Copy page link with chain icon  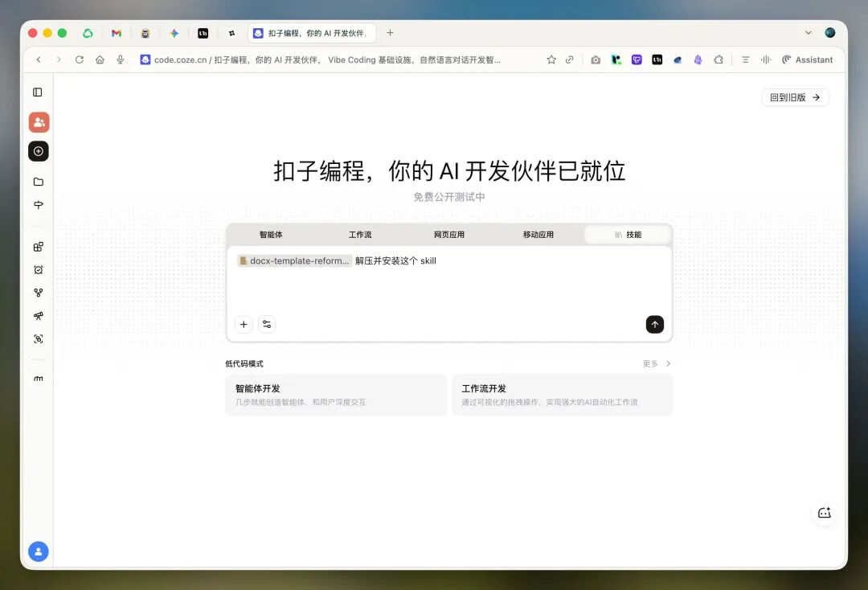(x=570, y=59)
